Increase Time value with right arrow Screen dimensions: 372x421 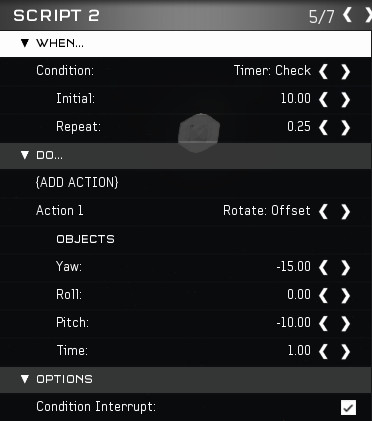tap(345, 351)
